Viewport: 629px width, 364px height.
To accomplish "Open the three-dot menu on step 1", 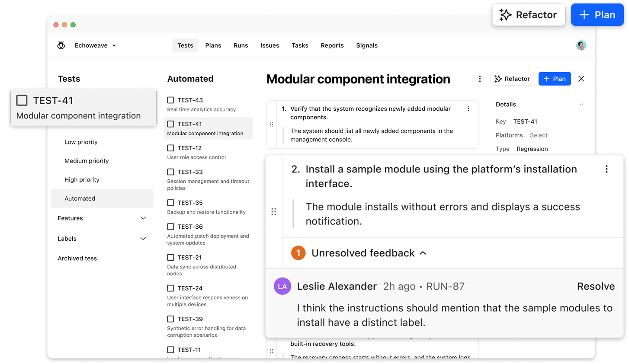I will point(468,109).
